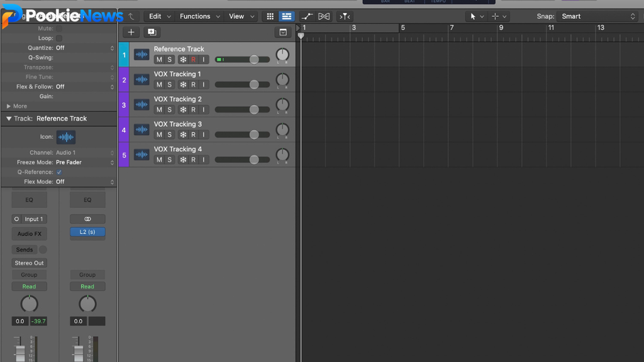Click the add new track plus button
Screen dimensions: 644x362
(131, 32)
